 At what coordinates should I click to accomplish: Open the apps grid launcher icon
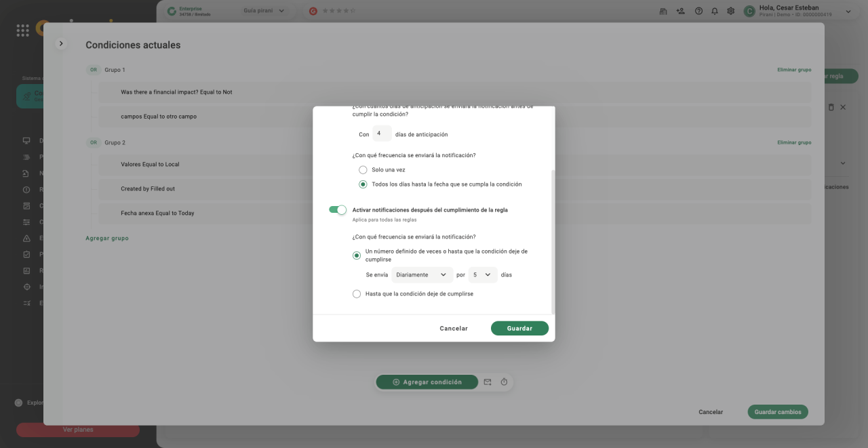point(22,30)
